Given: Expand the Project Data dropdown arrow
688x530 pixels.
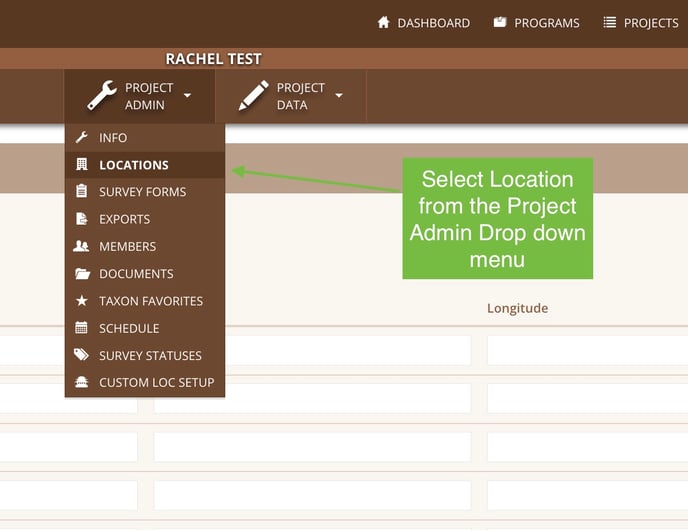Looking at the screenshot, I should 339,95.
